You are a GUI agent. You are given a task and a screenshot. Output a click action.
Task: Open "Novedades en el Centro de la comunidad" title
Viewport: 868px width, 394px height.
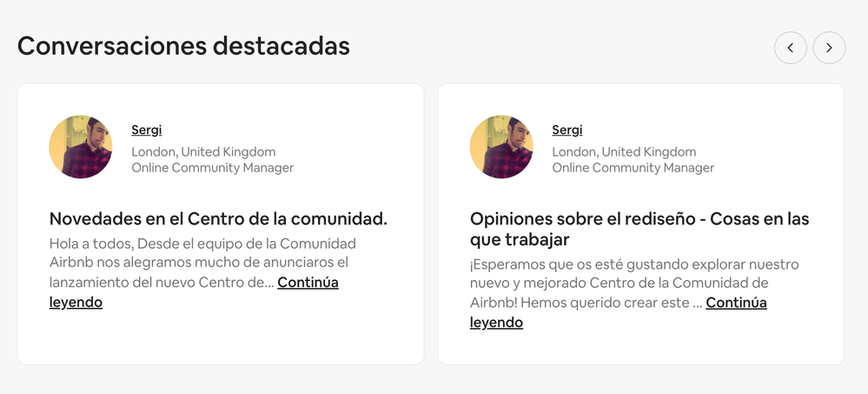click(x=218, y=219)
